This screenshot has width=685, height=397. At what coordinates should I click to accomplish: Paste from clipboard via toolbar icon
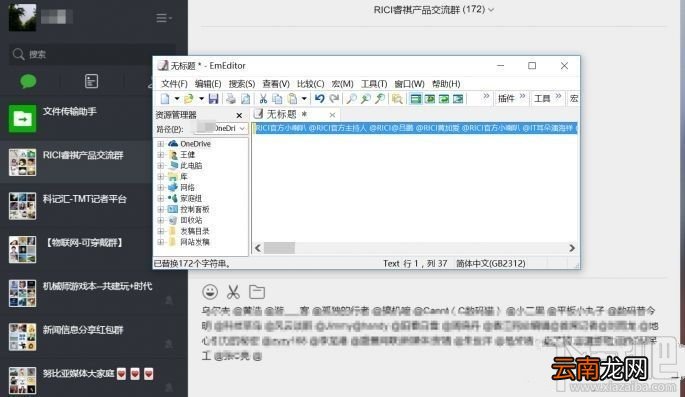point(292,99)
